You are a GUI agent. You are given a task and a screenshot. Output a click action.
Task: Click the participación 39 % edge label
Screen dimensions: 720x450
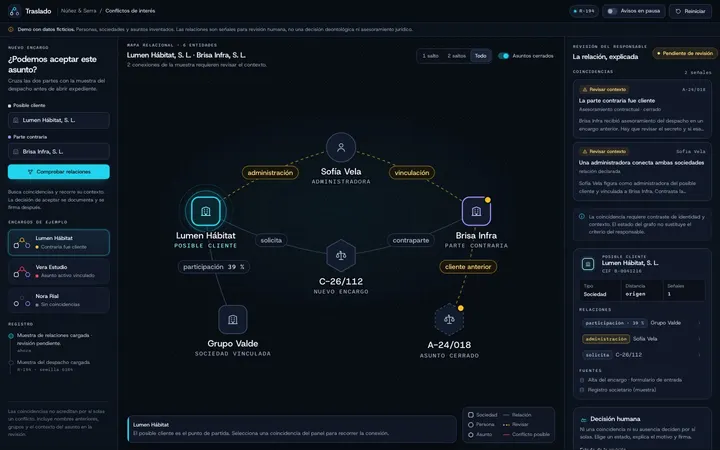tap(214, 267)
